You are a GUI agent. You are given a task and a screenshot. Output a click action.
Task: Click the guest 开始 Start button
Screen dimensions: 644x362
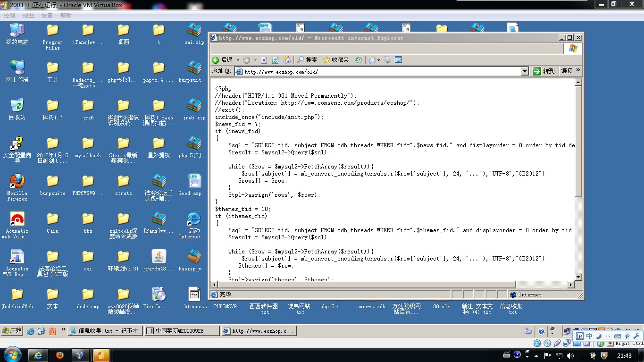[x=12, y=331]
